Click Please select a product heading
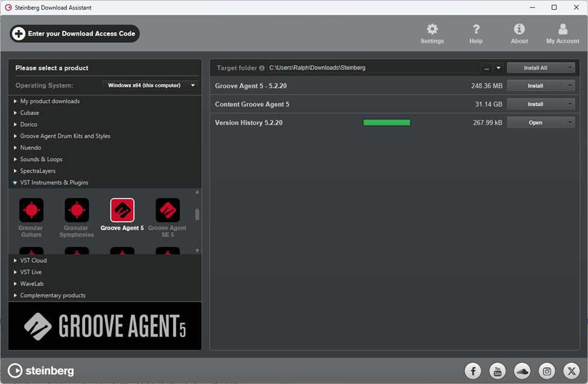The width and height of the screenshot is (588, 384). [52, 68]
